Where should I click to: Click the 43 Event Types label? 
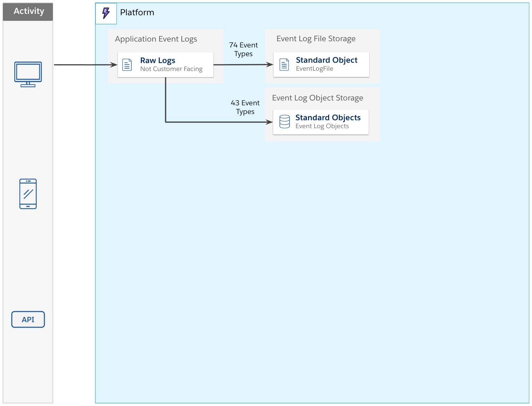point(245,107)
